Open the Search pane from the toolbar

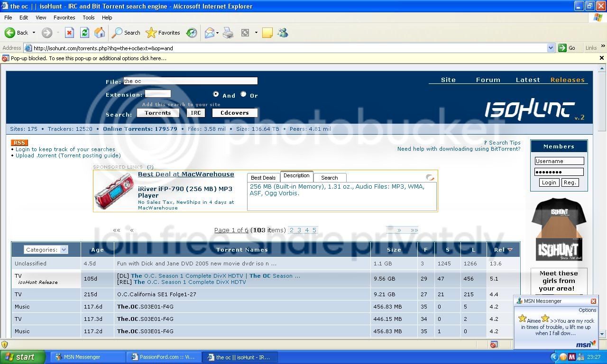pos(126,33)
